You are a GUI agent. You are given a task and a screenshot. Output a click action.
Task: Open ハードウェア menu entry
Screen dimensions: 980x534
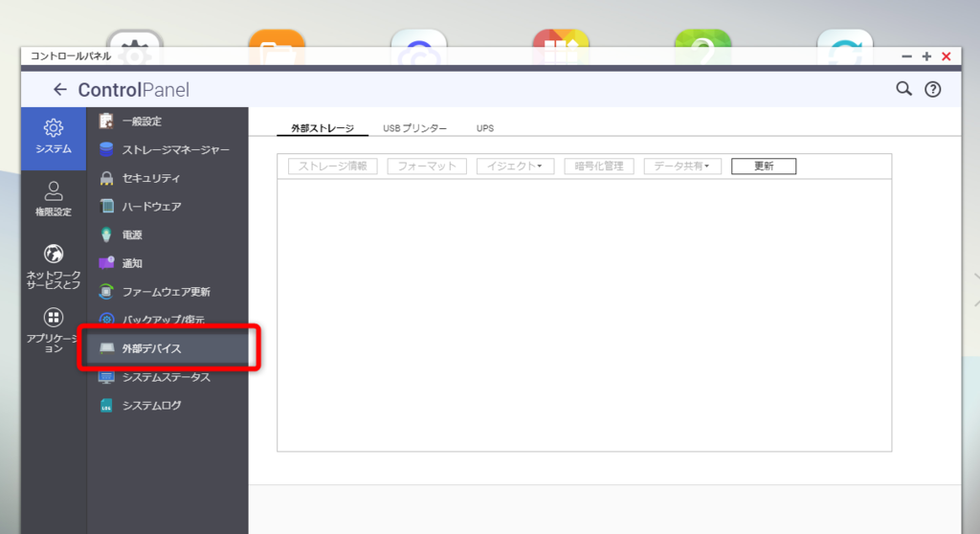point(167,207)
